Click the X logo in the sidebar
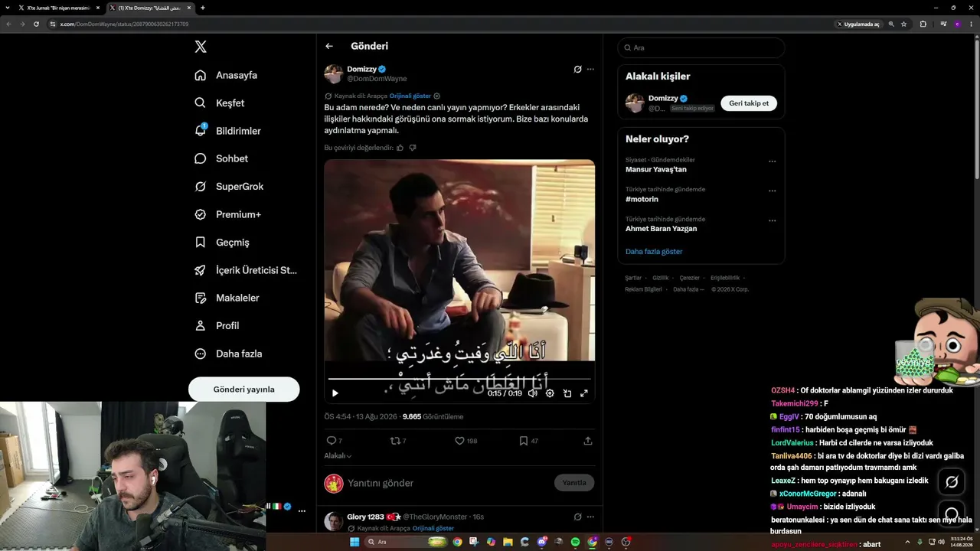 (201, 47)
